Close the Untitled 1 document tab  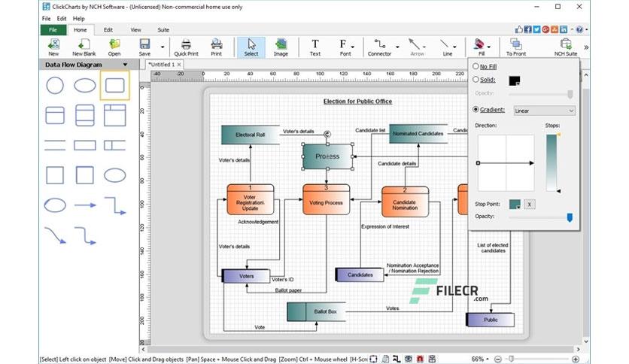(179, 65)
